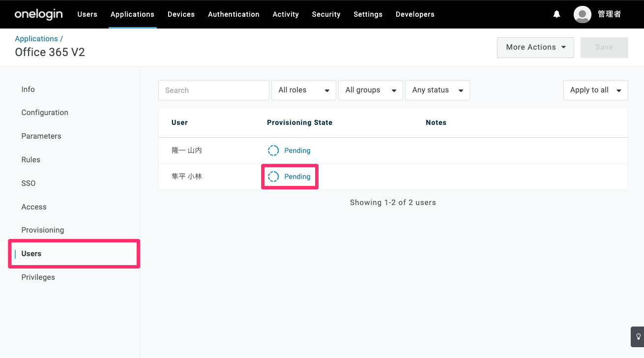Image resolution: width=644 pixels, height=358 pixels.
Task: Open the All groups filter dropdown
Action: click(x=371, y=90)
